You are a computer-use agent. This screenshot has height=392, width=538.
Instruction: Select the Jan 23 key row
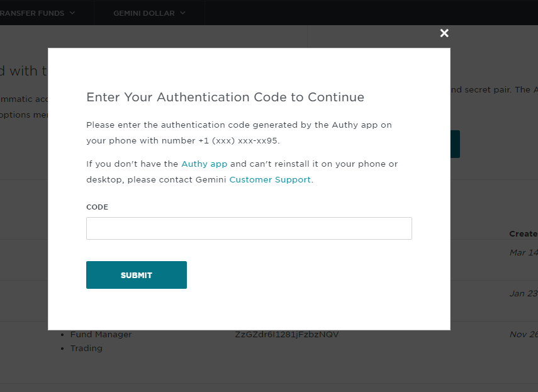(524, 293)
